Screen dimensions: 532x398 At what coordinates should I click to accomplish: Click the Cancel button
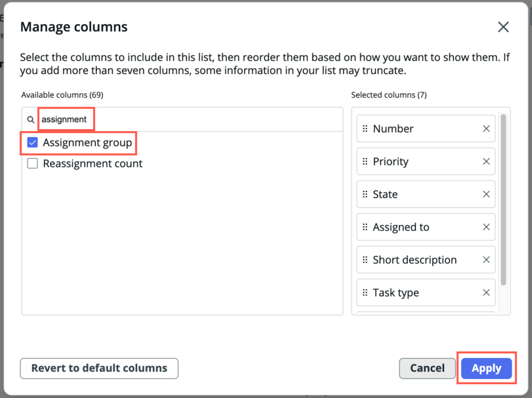[x=427, y=368]
